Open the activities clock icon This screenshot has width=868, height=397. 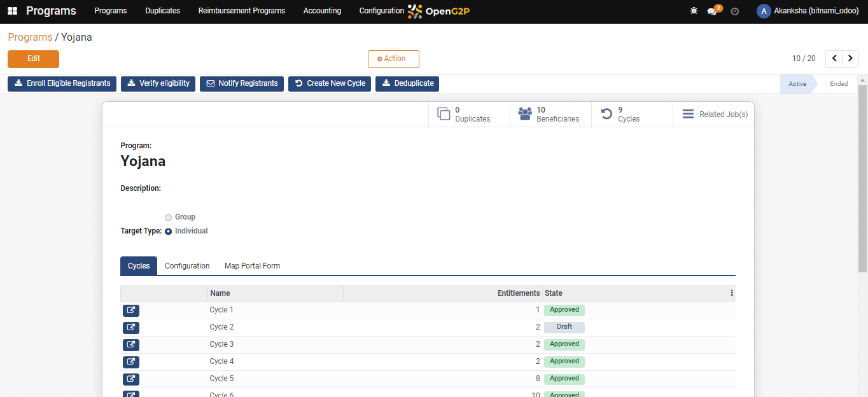(735, 11)
